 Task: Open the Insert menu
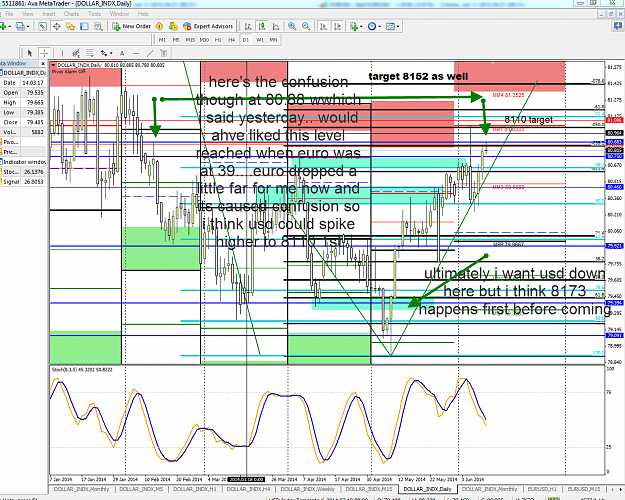[x=49, y=14]
